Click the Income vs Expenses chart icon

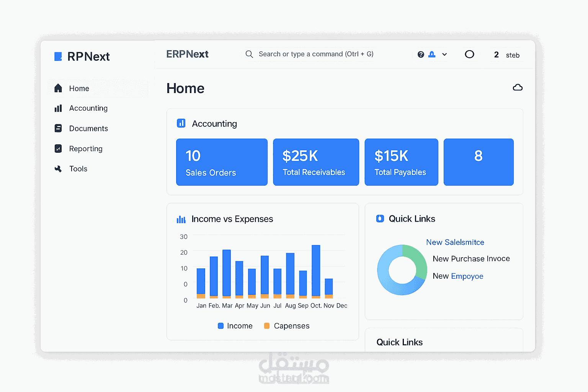(x=181, y=219)
